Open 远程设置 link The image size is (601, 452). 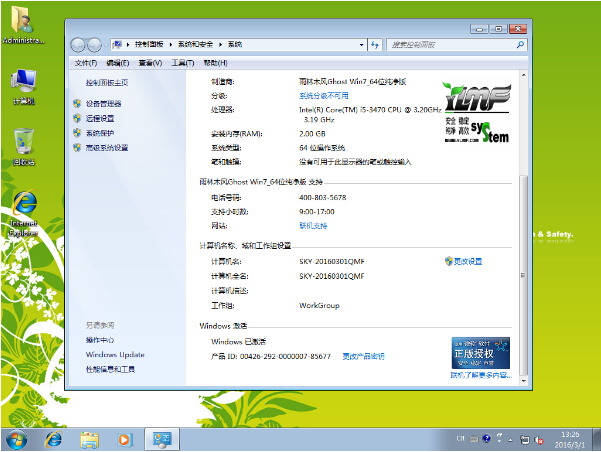100,118
